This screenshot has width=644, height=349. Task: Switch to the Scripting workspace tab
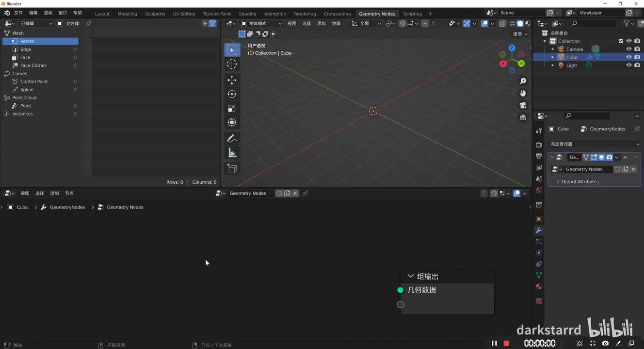point(412,14)
